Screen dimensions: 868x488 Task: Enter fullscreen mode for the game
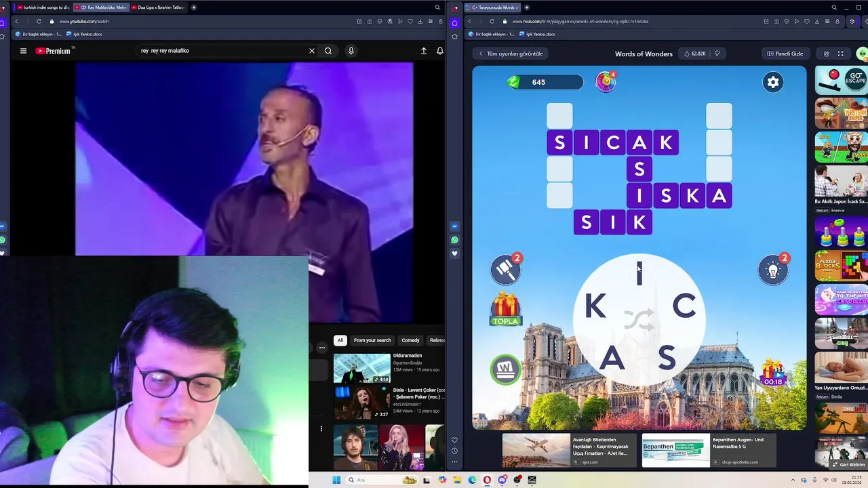point(841,54)
